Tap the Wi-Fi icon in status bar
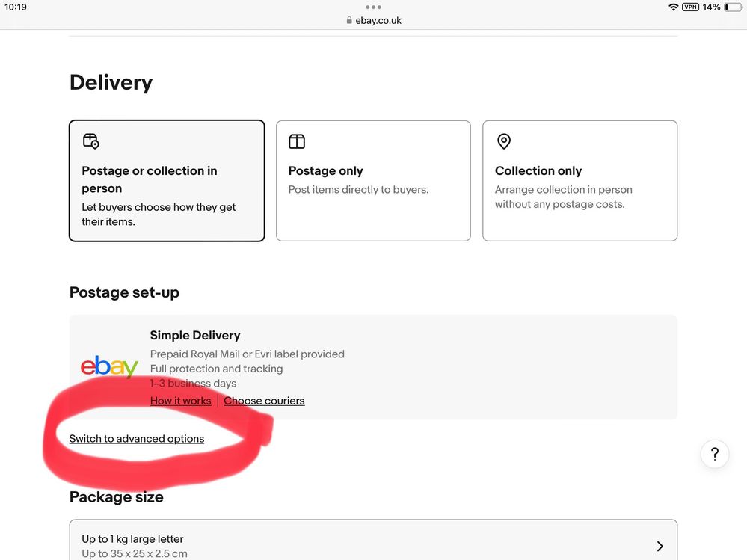 [673, 7]
